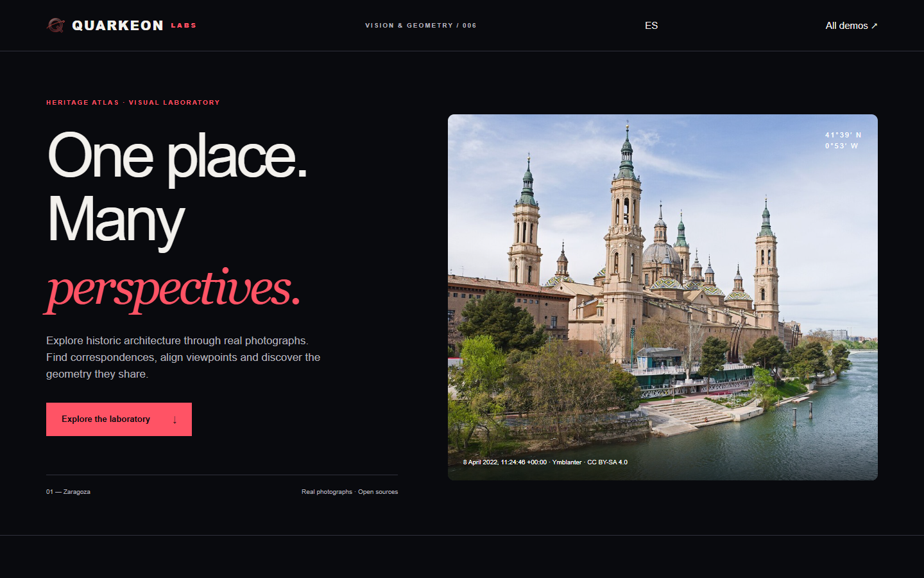924x578 pixels.
Task: Click the Real photographs · Open sources text
Action: tap(350, 492)
